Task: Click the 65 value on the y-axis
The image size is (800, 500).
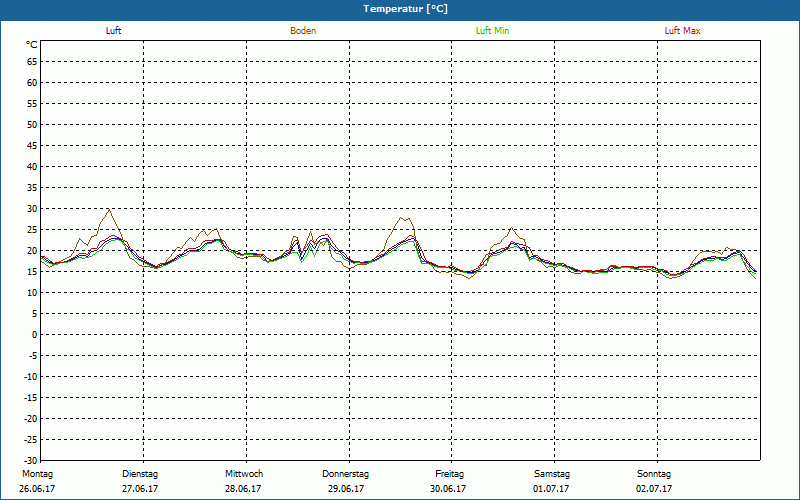Action: [32, 62]
